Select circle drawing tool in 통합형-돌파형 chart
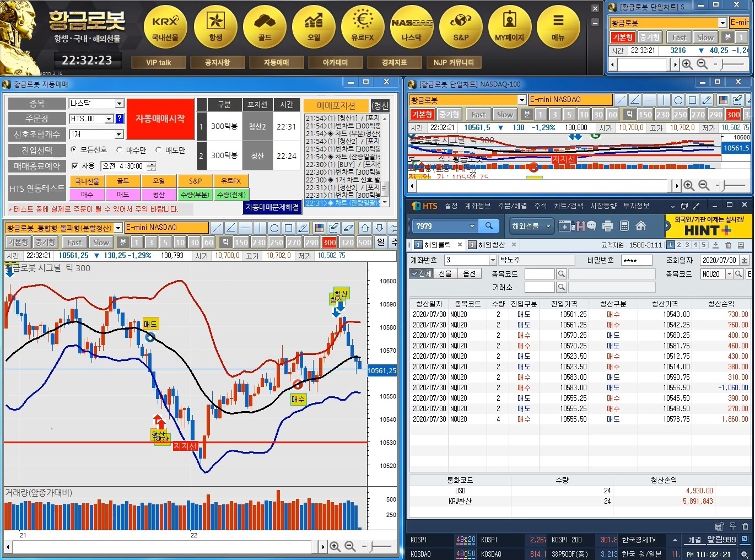755x560 pixels. point(274,228)
